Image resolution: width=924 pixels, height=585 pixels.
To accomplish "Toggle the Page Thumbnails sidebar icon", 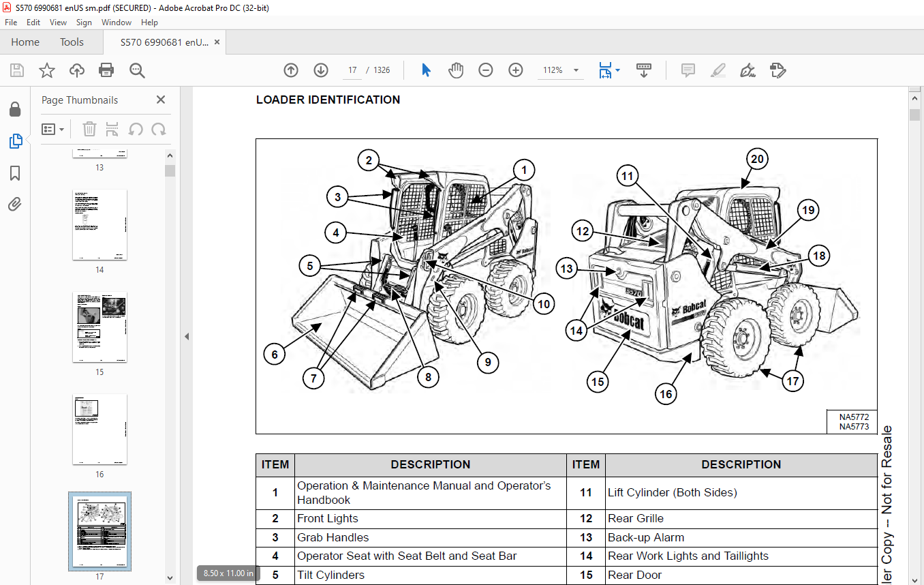I will tap(15, 141).
